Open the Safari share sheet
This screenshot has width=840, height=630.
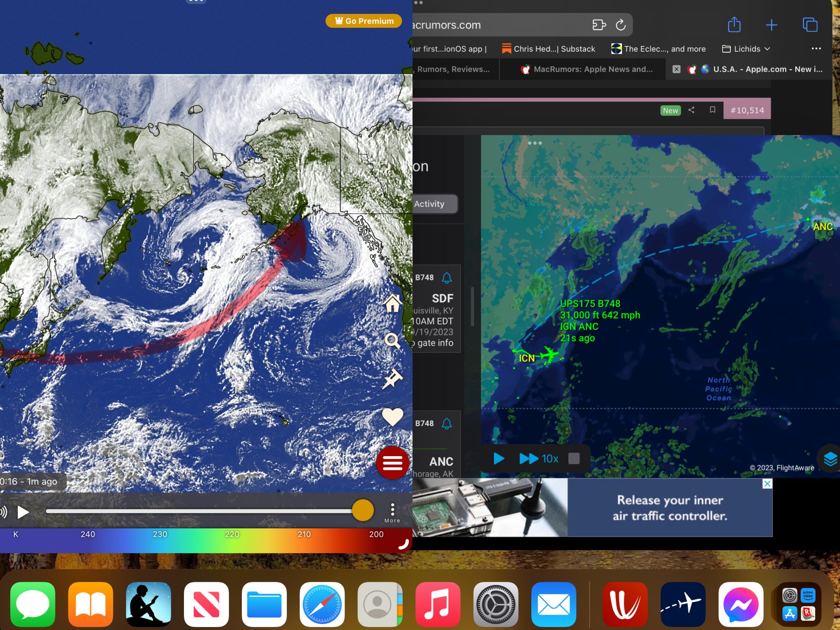(734, 25)
